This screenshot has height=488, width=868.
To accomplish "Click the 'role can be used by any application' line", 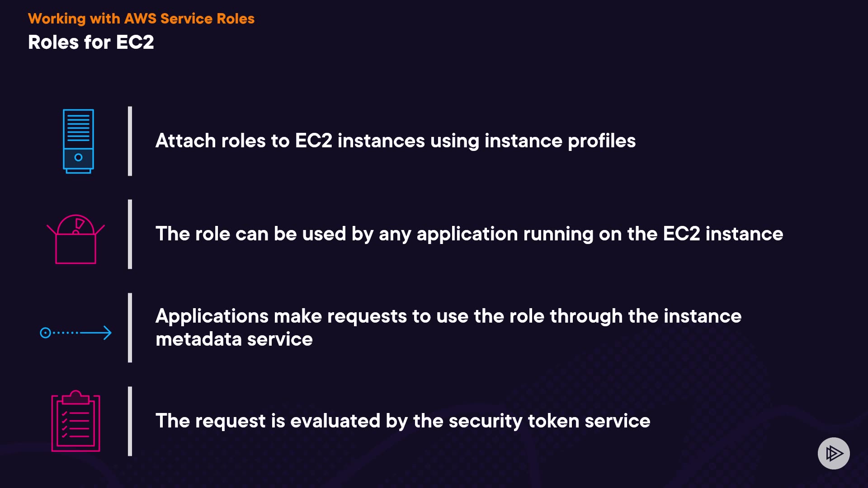I will [469, 234].
